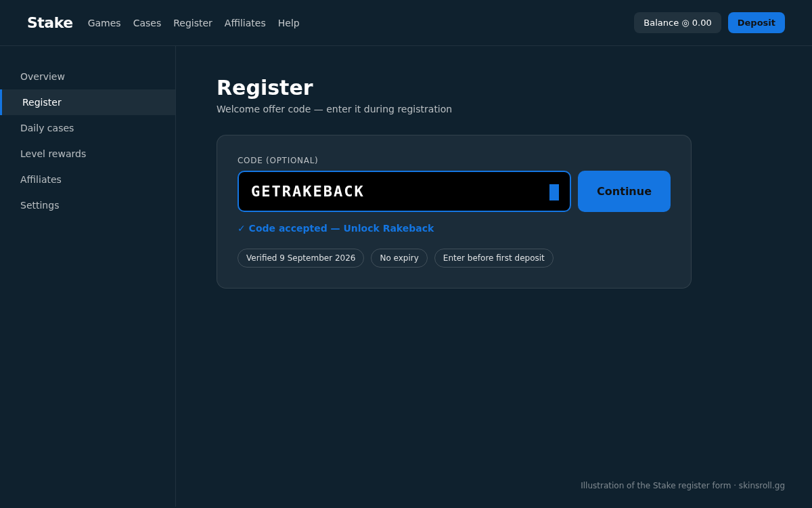The width and height of the screenshot is (812, 508).
Task: Click the Continue button
Action: point(624,191)
